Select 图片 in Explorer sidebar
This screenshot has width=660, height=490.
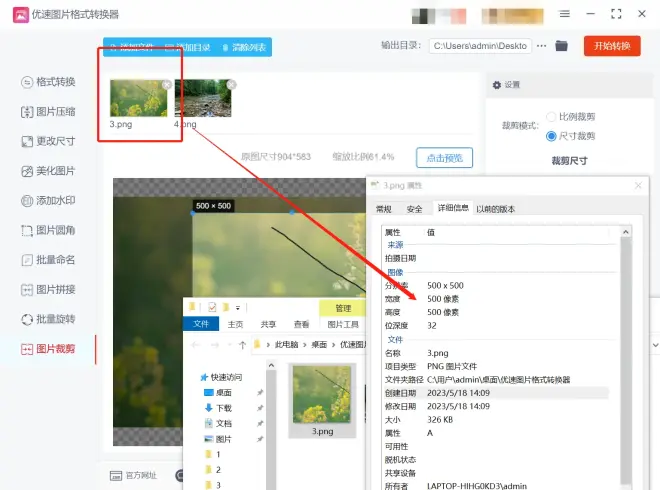pos(218,439)
